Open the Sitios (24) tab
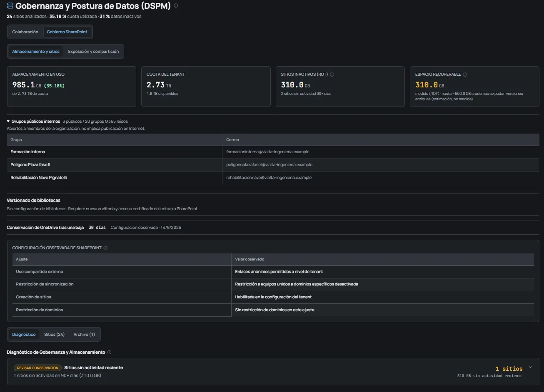 pyautogui.click(x=55, y=335)
